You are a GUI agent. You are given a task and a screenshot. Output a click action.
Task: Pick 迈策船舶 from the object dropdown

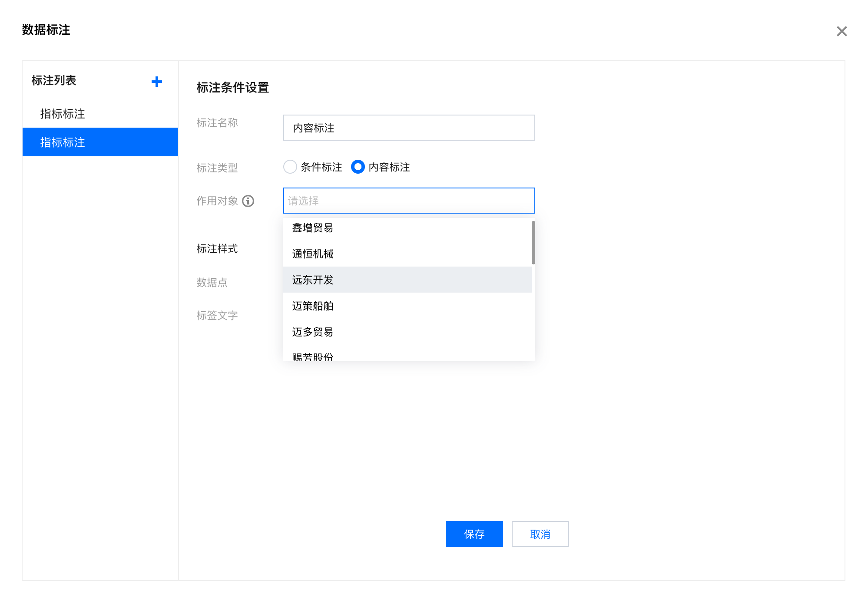312,306
